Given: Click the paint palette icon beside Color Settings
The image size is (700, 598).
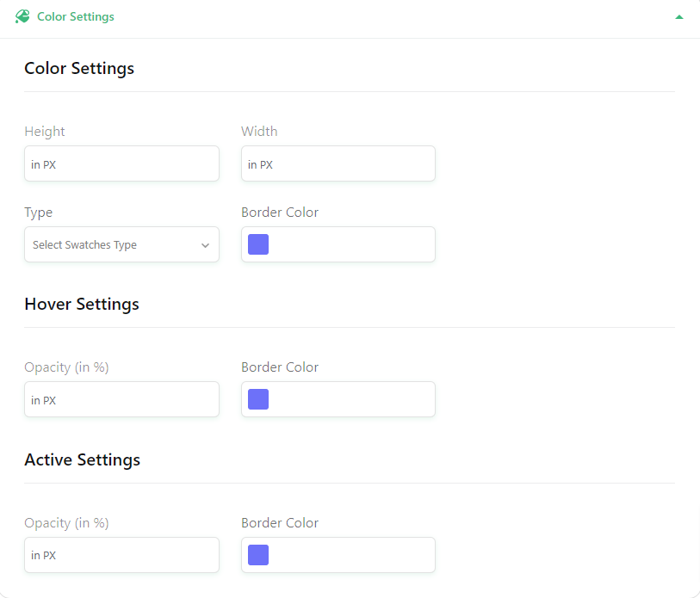Looking at the screenshot, I should click(22, 16).
